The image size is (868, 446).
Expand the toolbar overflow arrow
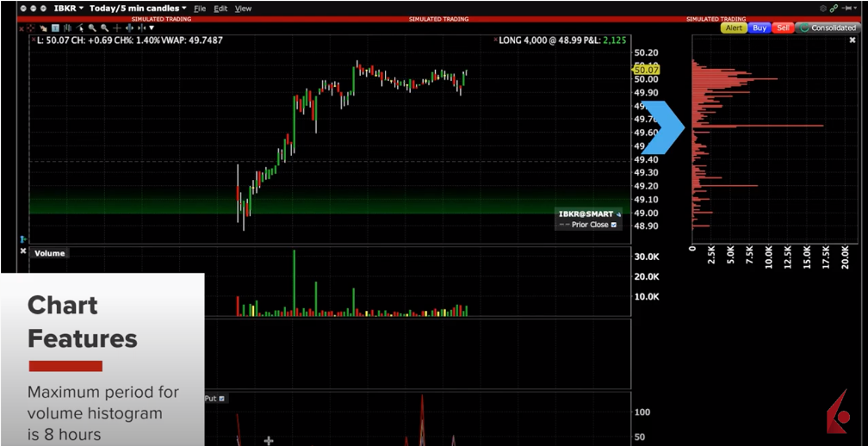(x=153, y=28)
